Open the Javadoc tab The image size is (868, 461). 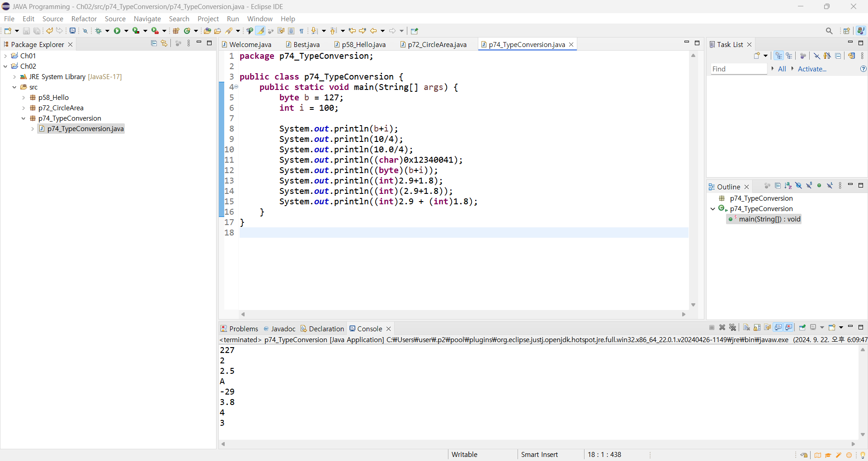point(279,329)
